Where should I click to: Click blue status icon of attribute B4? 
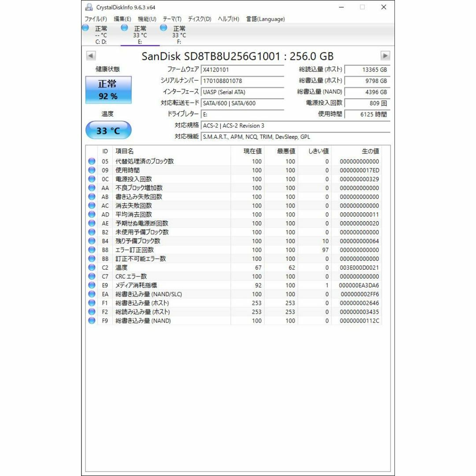click(92, 241)
